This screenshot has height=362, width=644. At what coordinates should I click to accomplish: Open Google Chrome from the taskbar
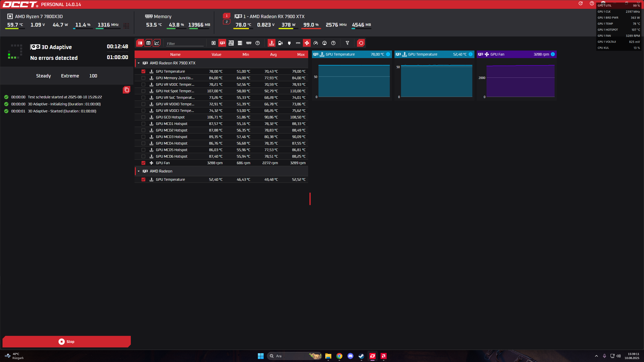[339, 356]
